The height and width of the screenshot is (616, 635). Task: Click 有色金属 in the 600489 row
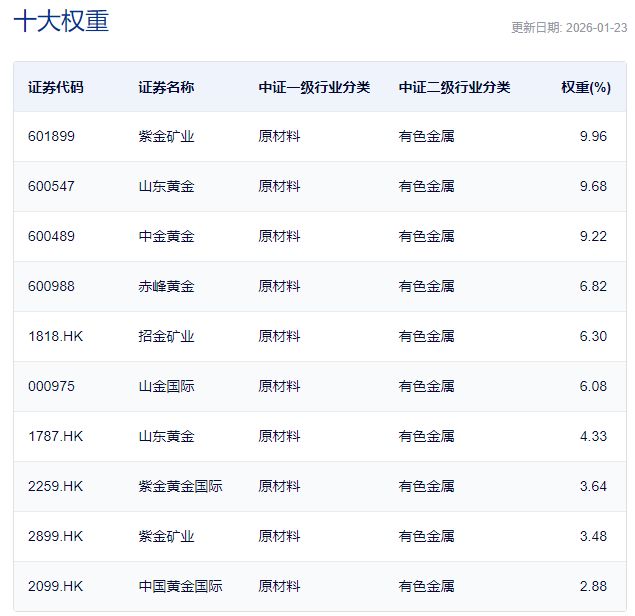tap(426, 236)
